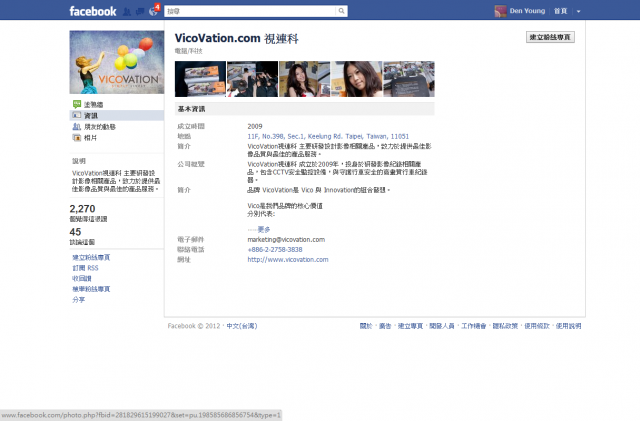The height and width of the screenshot is (421, 640).
Task: Open fifth thumbnail showing black device
Action: click(409, 79)
